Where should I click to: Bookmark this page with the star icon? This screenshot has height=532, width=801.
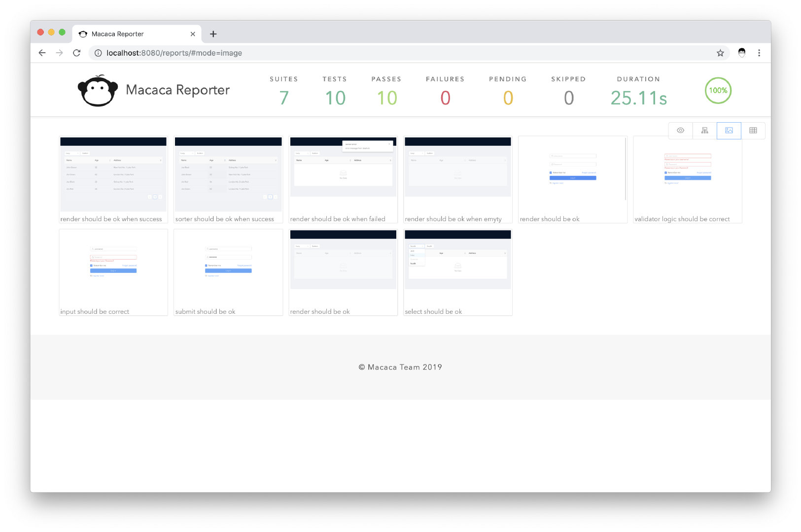(x=720, y=53)
